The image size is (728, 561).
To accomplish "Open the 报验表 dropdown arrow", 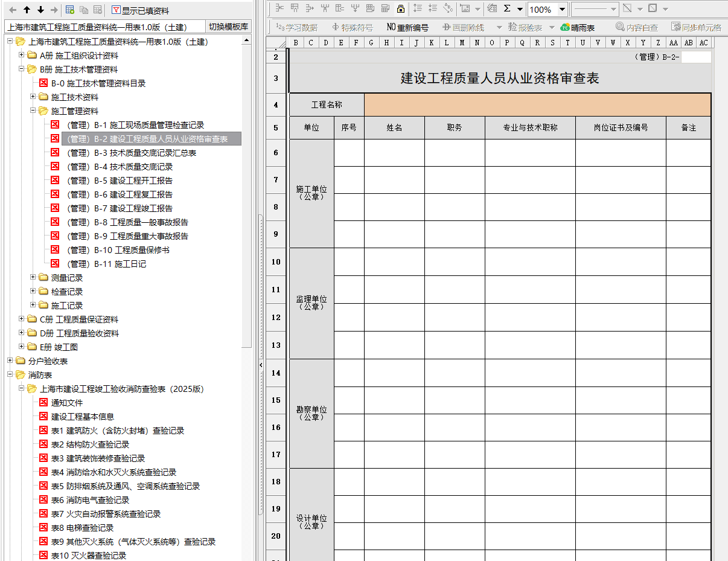I will pyautogui.click(x=551, y=27).
